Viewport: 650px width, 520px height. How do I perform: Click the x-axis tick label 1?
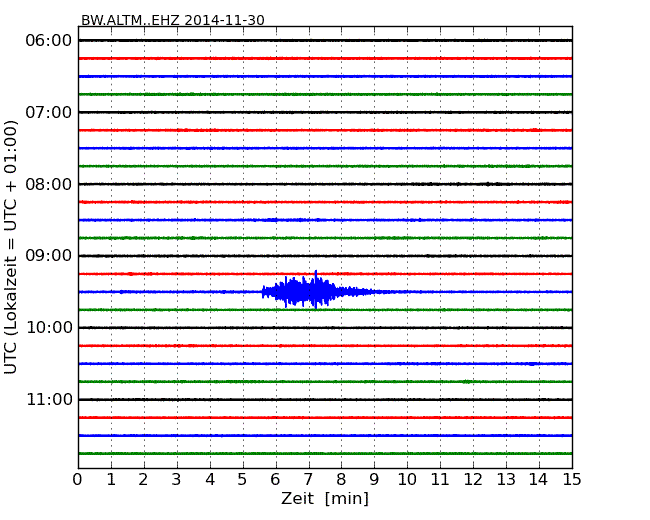pyautogui.click(x=111, y=479)
